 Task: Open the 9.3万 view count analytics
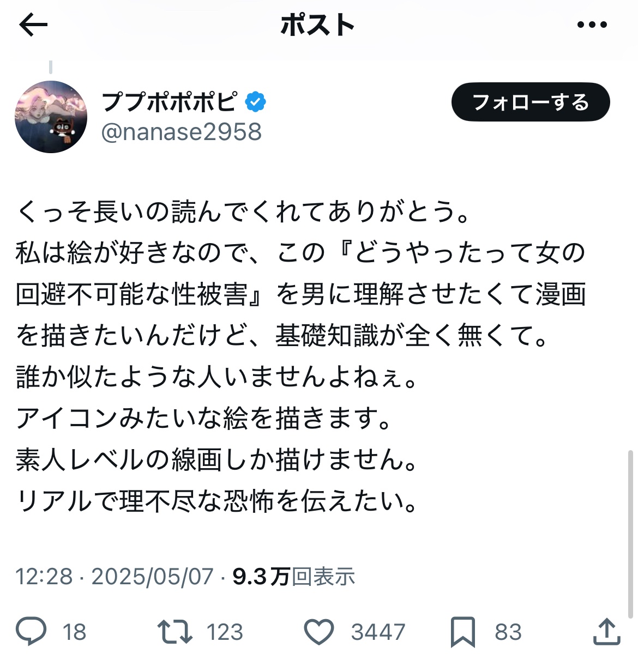[294, 576]
